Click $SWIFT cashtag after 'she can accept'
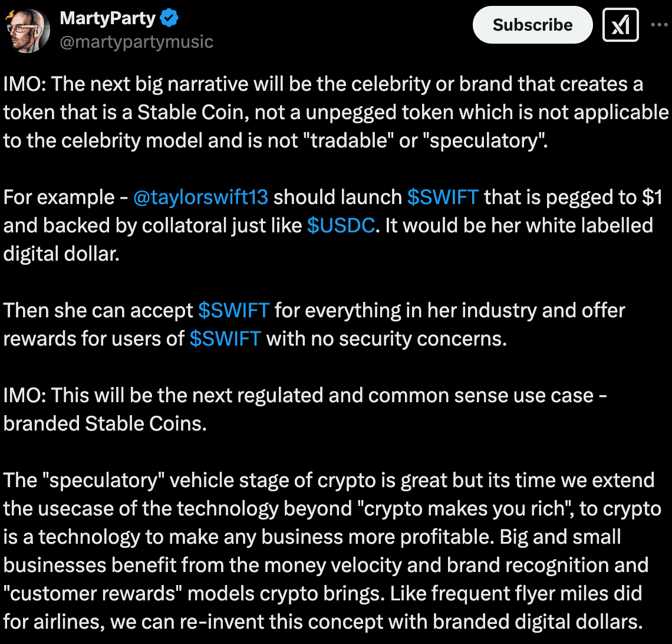 (233, 310)
